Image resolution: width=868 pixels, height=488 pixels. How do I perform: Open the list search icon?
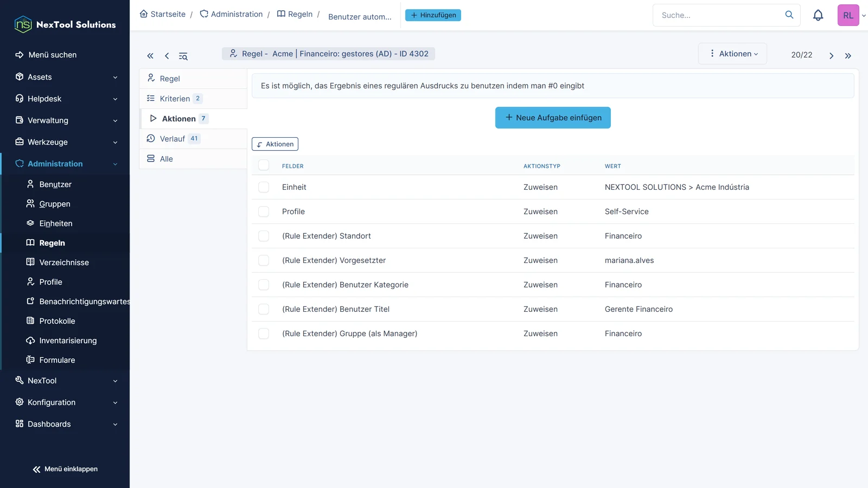tap(183, 56)
